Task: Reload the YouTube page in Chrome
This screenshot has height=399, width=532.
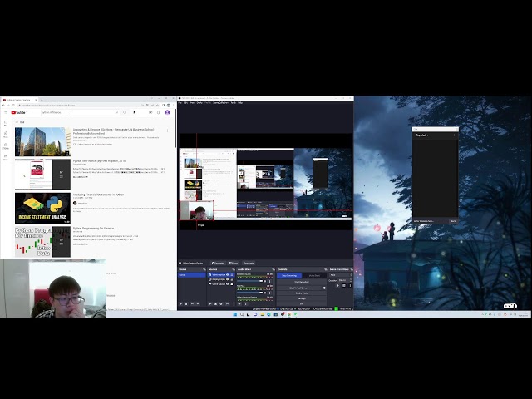Action: 13,106
